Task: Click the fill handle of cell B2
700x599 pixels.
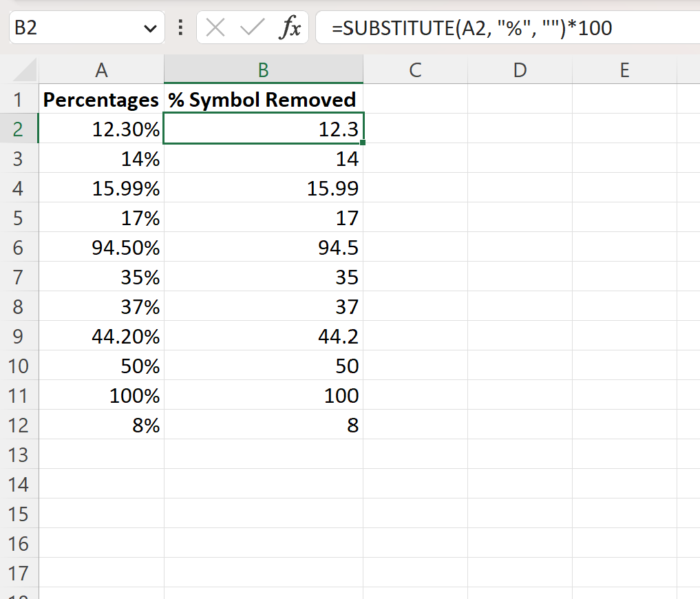Action: pyautogui.click(x=363, y=141)
